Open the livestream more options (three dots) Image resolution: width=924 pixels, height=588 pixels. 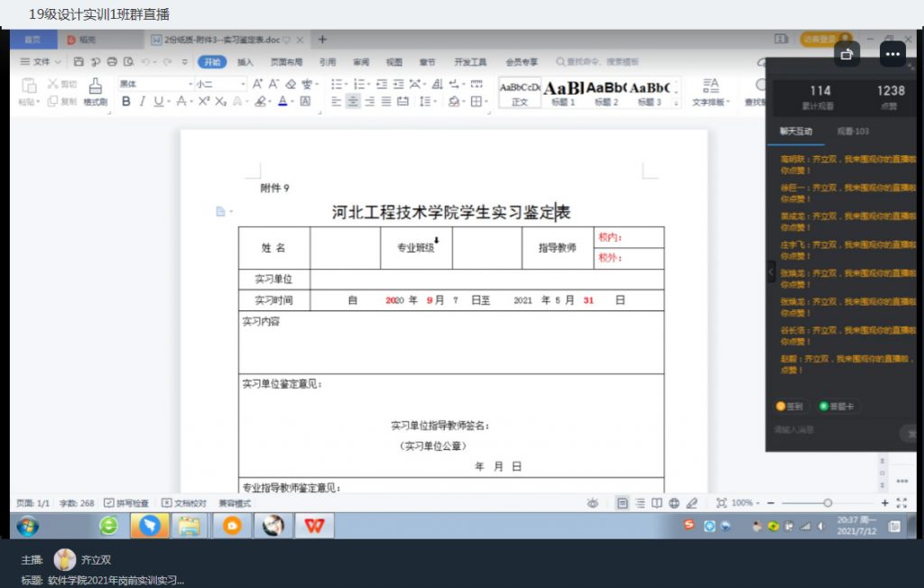tap(892, 54)
